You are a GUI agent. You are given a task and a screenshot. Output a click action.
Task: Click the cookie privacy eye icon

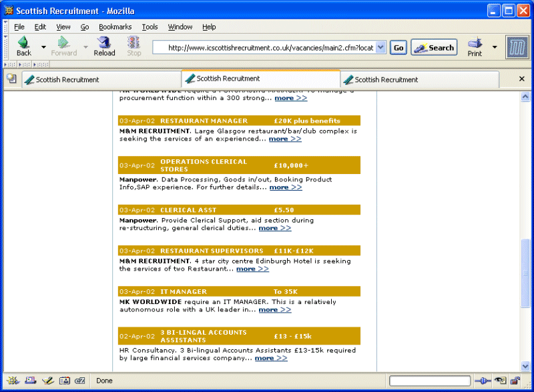pos(501,381)
